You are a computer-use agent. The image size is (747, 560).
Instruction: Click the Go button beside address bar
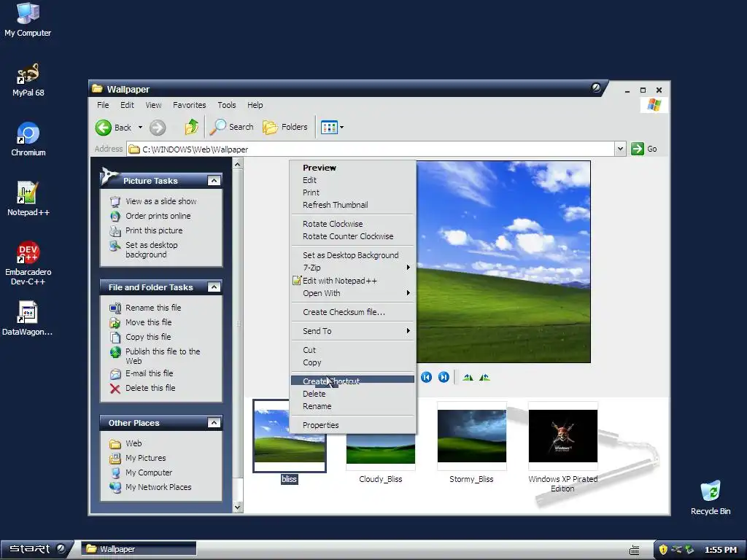(x=644, y=149)
